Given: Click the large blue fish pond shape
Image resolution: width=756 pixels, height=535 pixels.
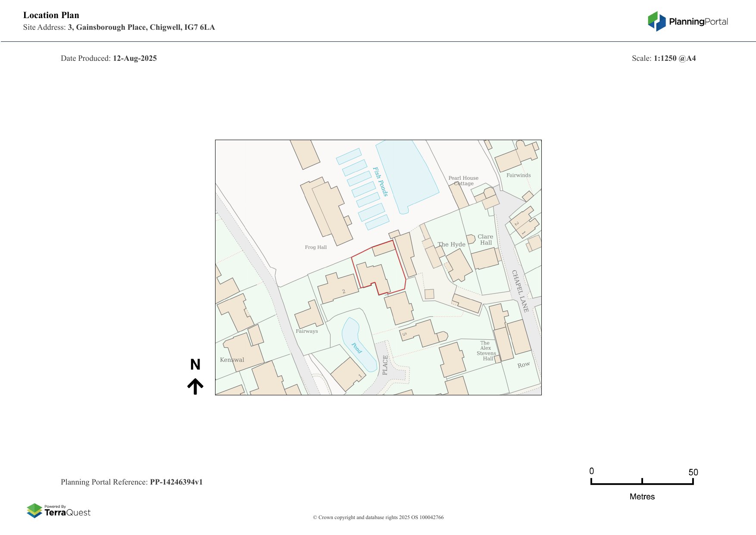Looking at the screenshot, I should click(407, 175).
